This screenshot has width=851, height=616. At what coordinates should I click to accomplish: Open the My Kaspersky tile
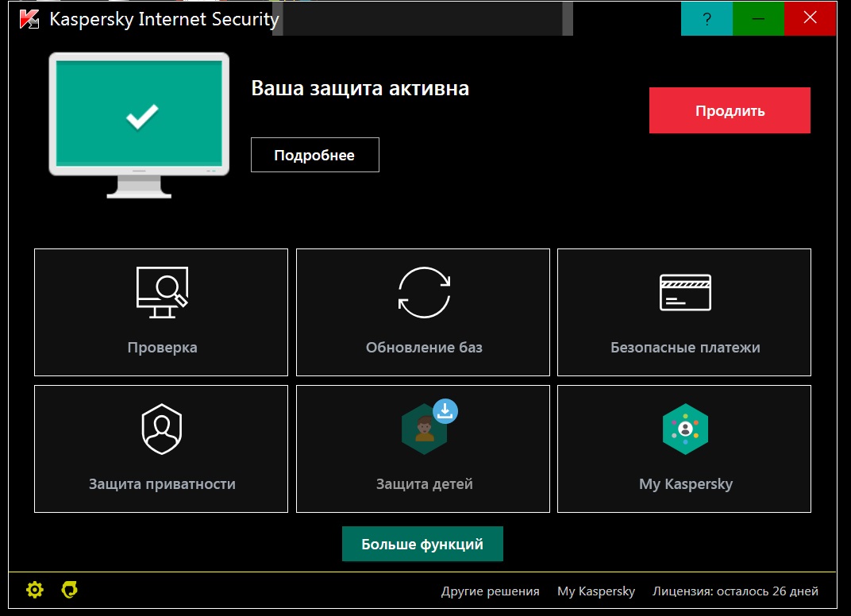[x=684, y=449]
